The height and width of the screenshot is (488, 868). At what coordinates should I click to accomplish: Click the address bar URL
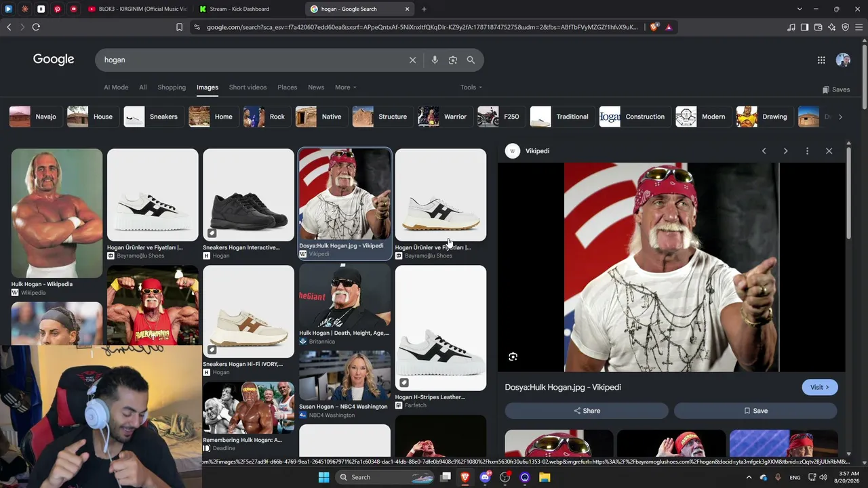point(422,27)
